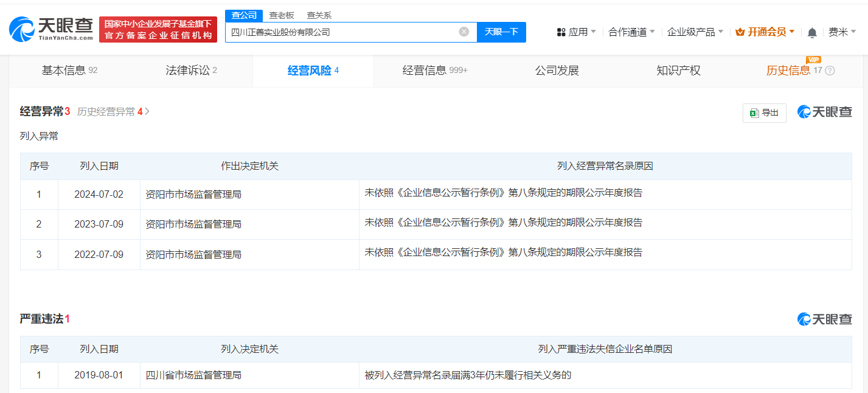Click the notification bell icon
The width and height of the screenshot is (868, 393).
[811, 32]
